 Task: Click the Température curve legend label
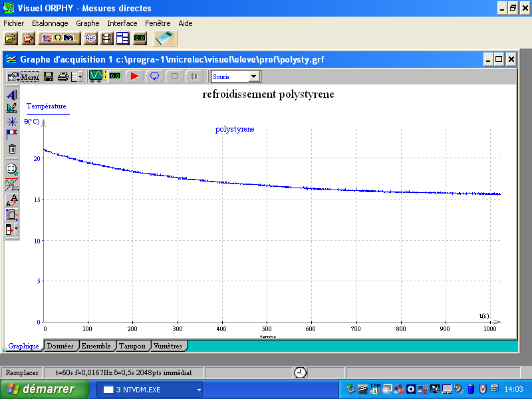[47, 106]
